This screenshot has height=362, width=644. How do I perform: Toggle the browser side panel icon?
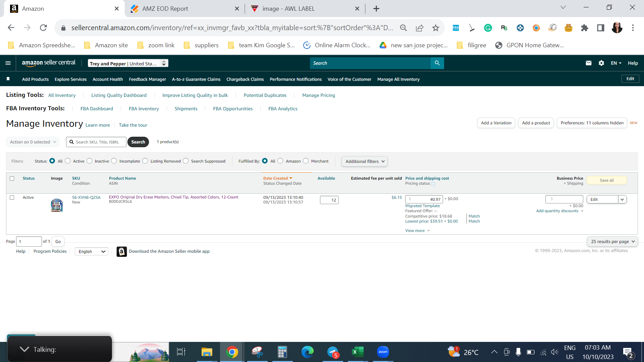click(x=601, y=28)
